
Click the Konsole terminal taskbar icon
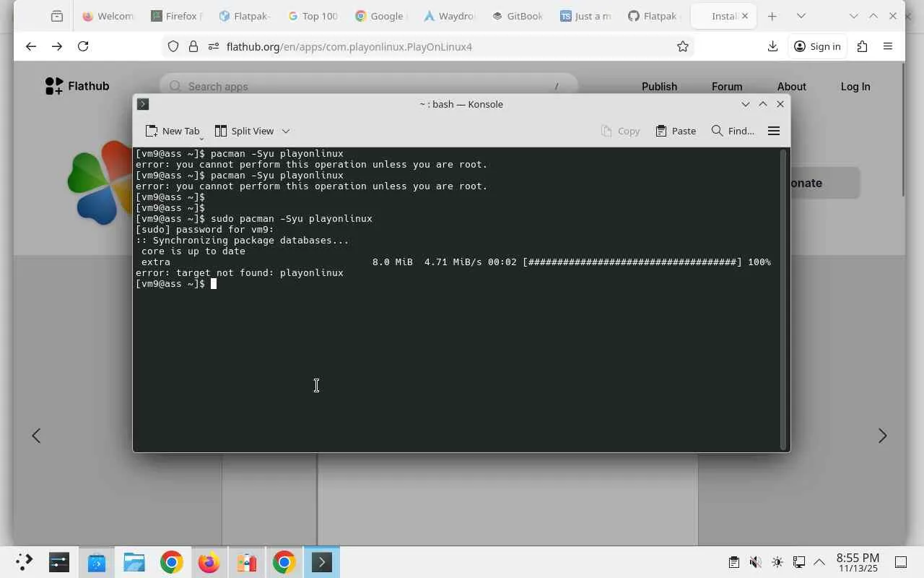pos(322,562)
